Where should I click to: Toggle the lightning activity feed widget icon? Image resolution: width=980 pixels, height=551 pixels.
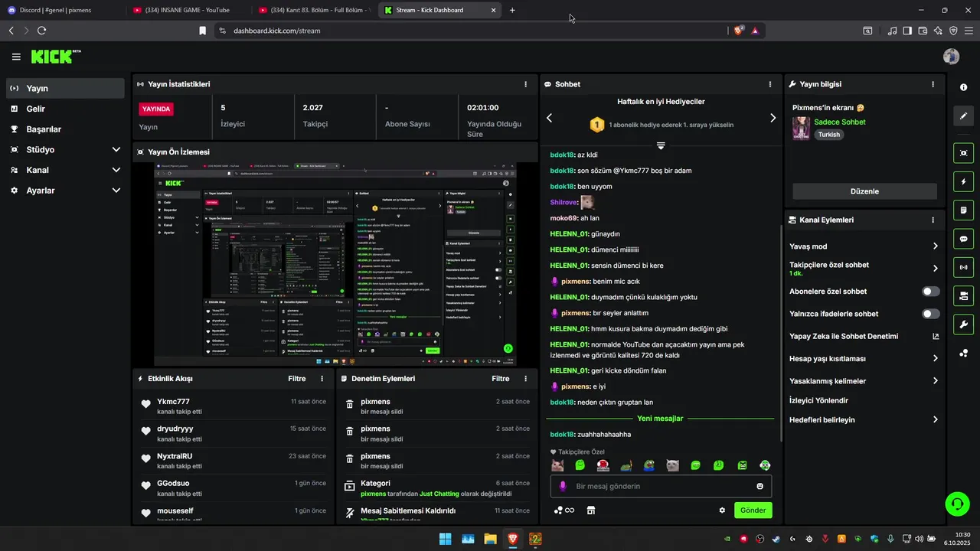(x=963, y=181)
